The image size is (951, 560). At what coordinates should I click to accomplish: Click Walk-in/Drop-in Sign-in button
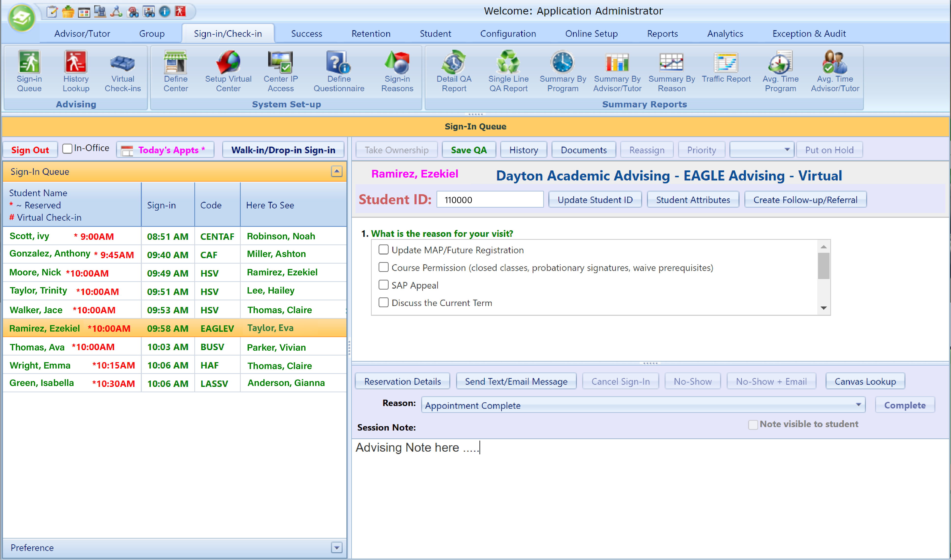click(283, 150)
